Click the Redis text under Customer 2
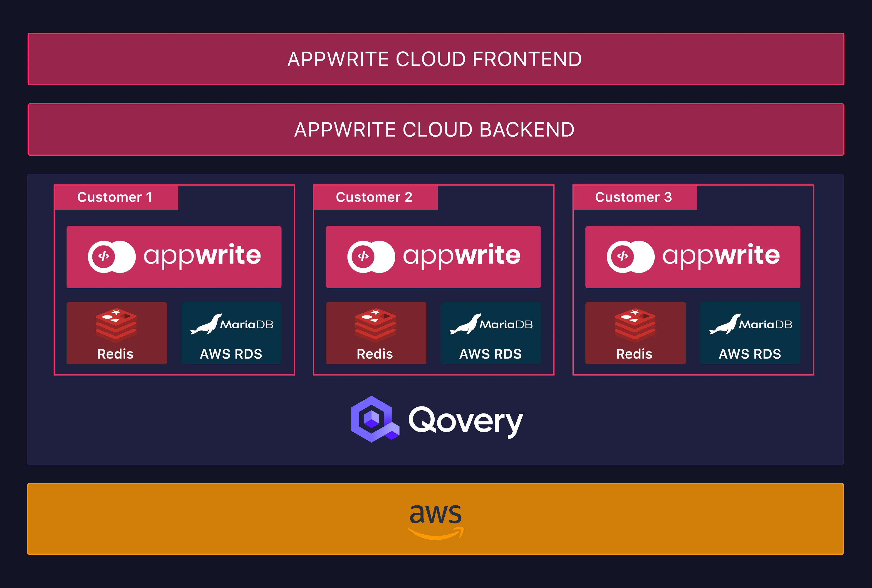The image size is (872, 588). click(375, 354)
